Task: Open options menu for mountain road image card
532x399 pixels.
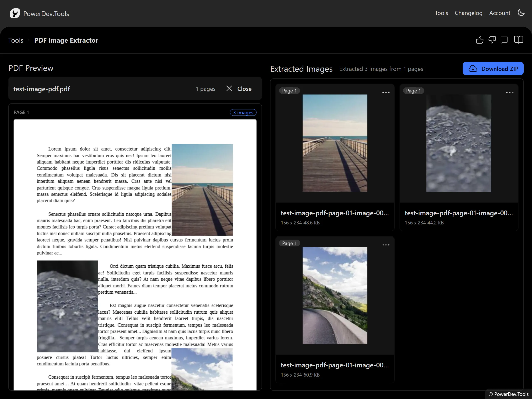Action: [386, 245]
